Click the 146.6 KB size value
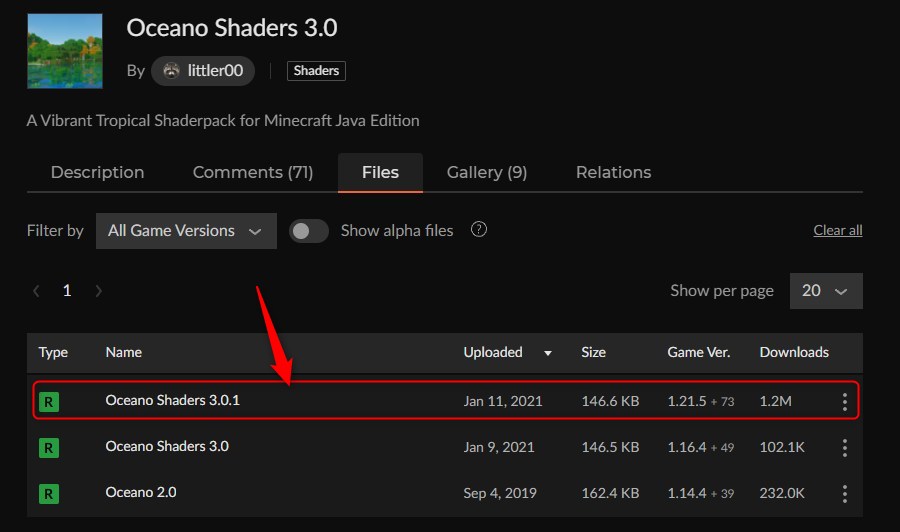The width and height of the screenshot is (900, 532). [x=610, y=401]
